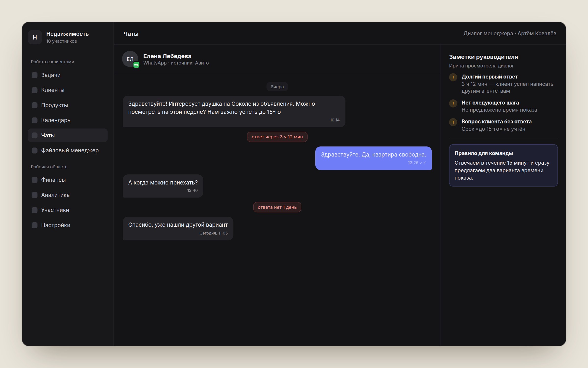Click the Чаты sidebar icon
This screenshot has width=588, height=368.
(35, 135)
